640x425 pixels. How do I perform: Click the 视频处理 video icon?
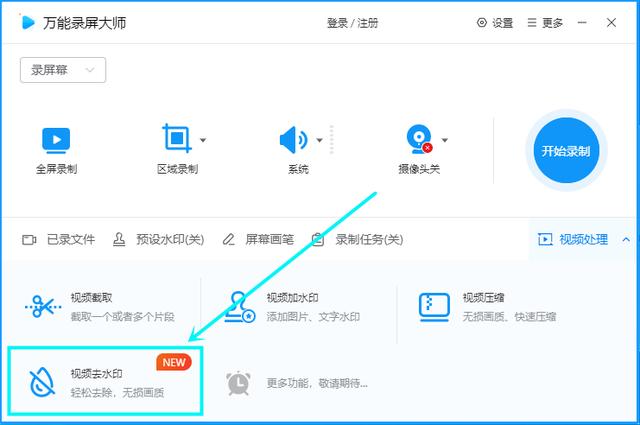[545, 239]
